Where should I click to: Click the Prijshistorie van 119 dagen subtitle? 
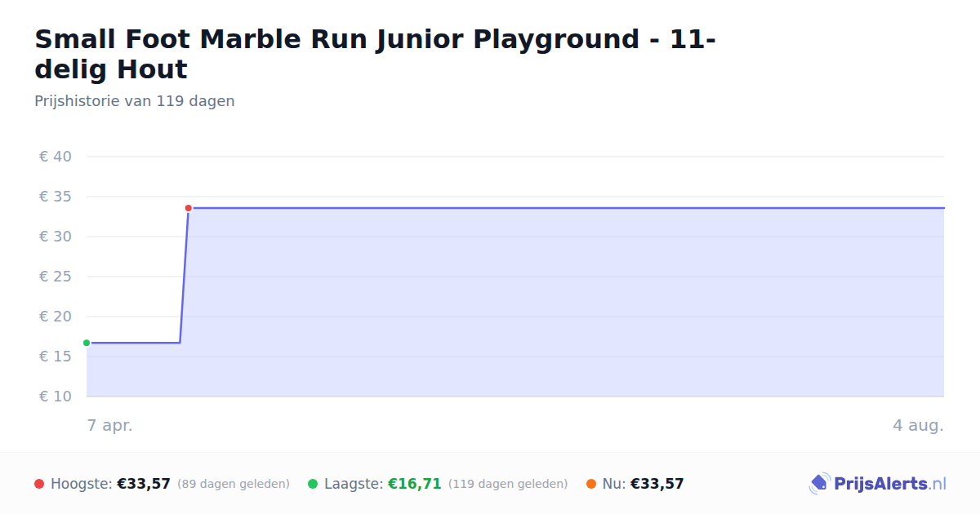pyautogui.click(x=135, y=101)
